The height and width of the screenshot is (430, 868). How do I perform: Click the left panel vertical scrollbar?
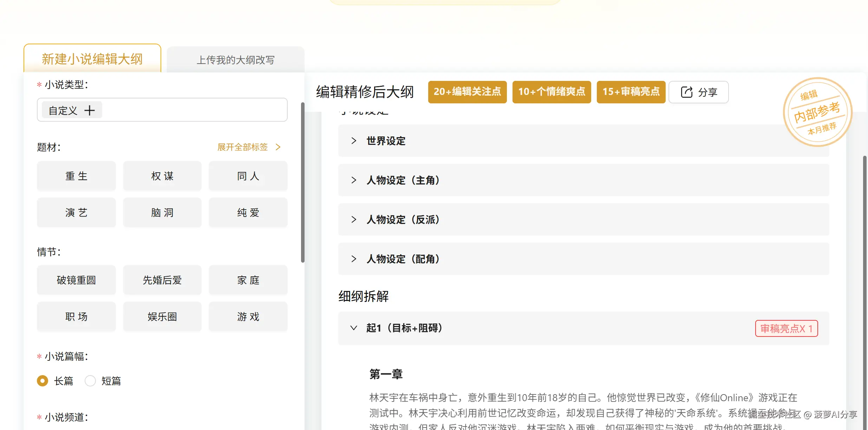302,182
